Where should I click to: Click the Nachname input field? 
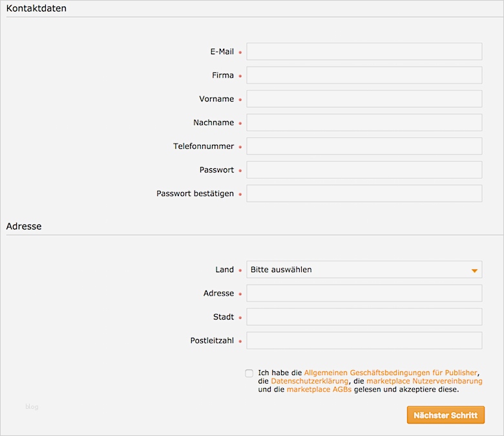pos(364,123)
